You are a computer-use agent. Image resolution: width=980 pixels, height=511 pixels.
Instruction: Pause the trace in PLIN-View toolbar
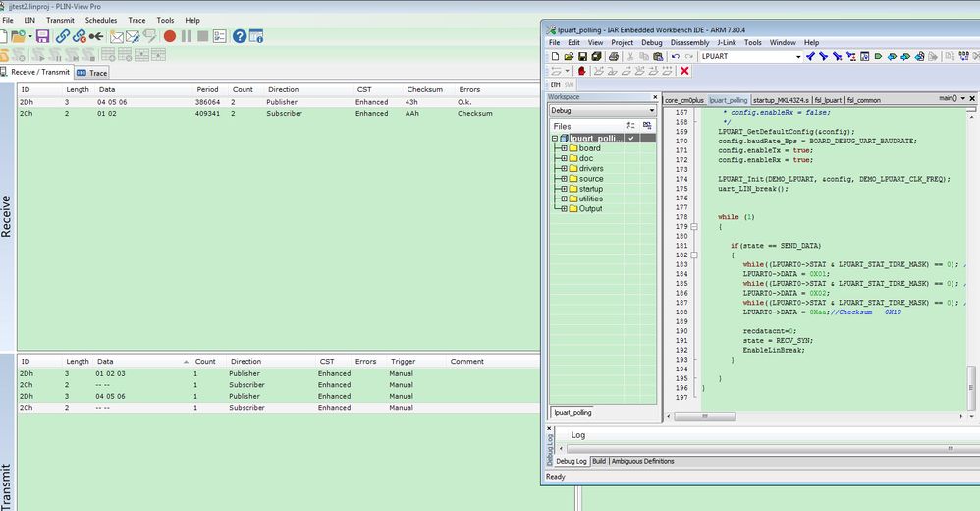pyautogui.click(x=187, y=36)
